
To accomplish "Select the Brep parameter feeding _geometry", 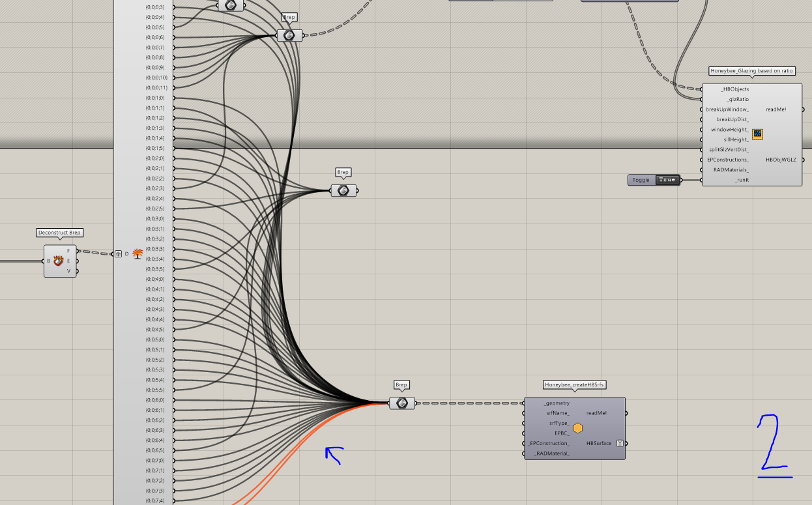I will [x=402, y=403].
